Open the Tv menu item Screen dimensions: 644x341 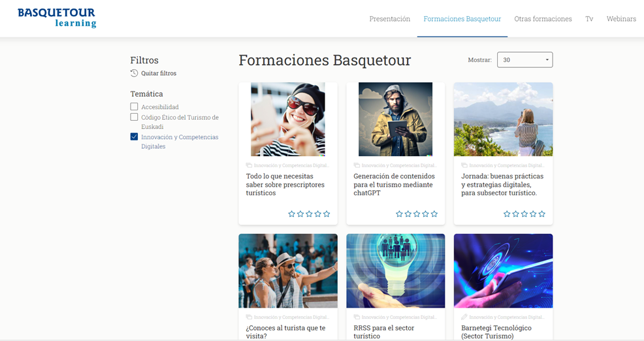pos(589,19)
